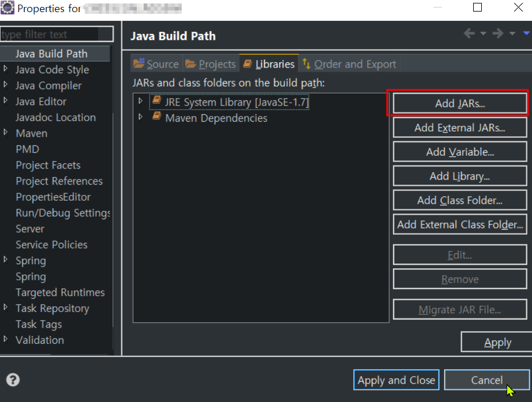Switch to the Source tab
Viewport: 532px width, 402px height.
(156, 64)
